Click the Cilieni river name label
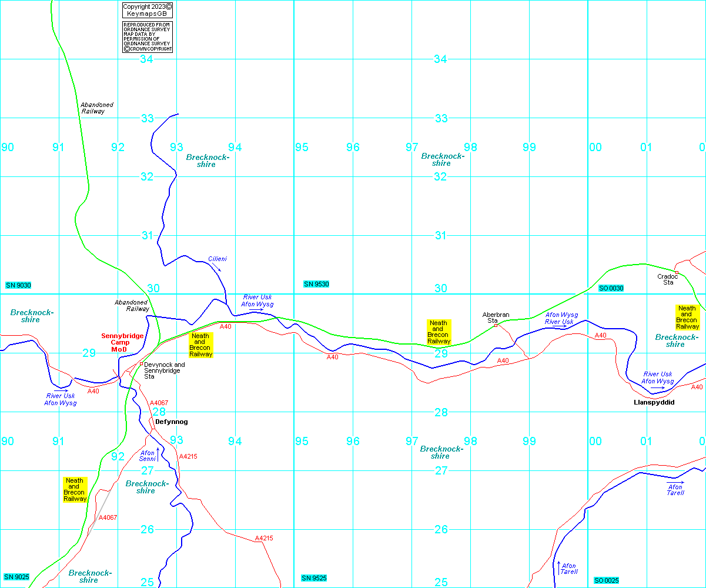Image resolution: width=706 pixels, height=588 pixels. (217, 259)
